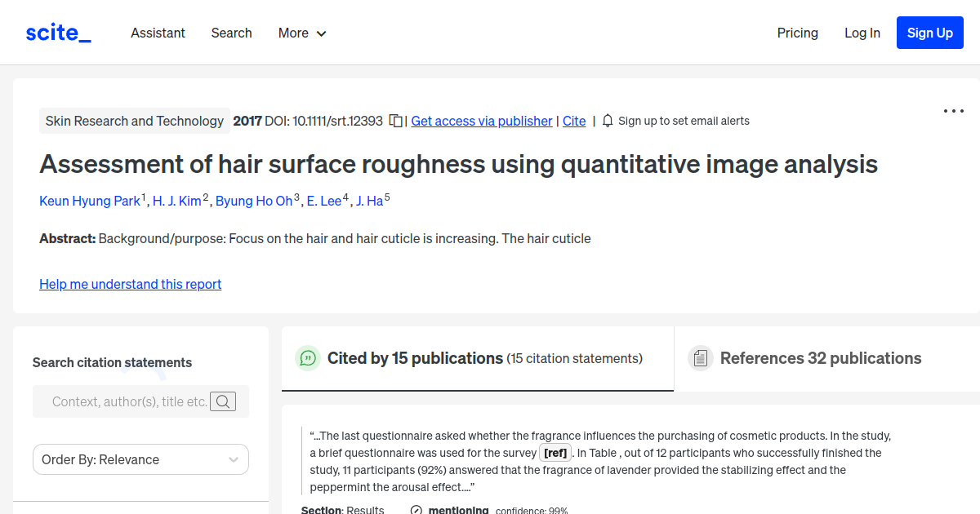
Task: Open the Pricing page
Action: [x=797, y=33]
